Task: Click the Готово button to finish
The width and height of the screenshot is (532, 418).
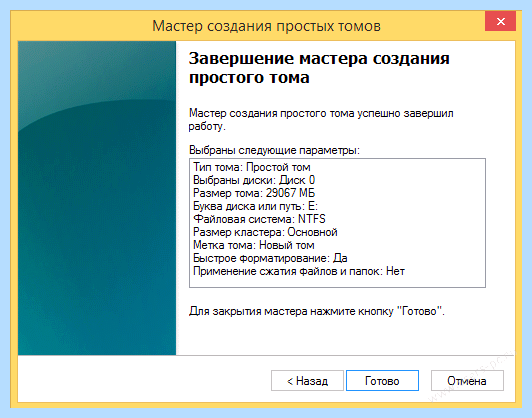Action: tap(382, 381)
